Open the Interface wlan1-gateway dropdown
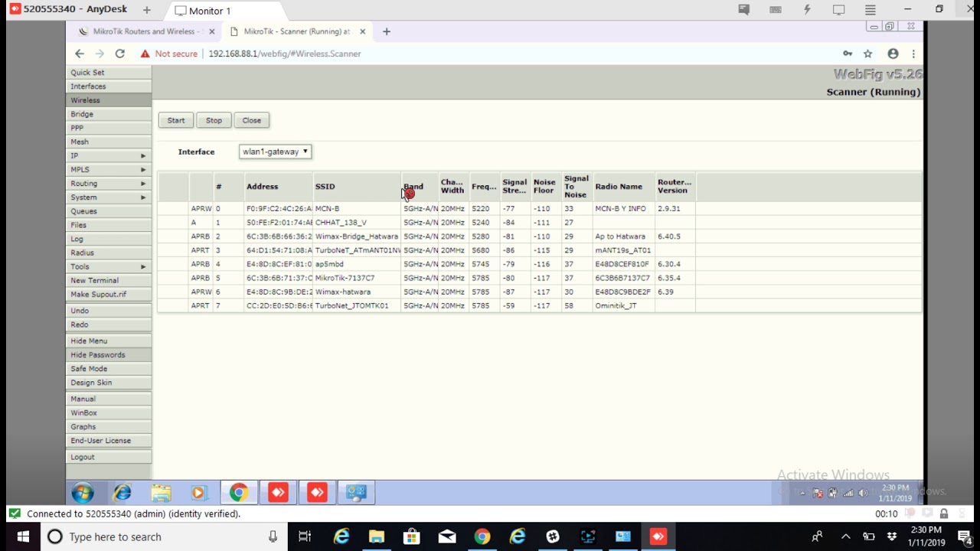Viewport: 980px width, 551px height. 276,152
